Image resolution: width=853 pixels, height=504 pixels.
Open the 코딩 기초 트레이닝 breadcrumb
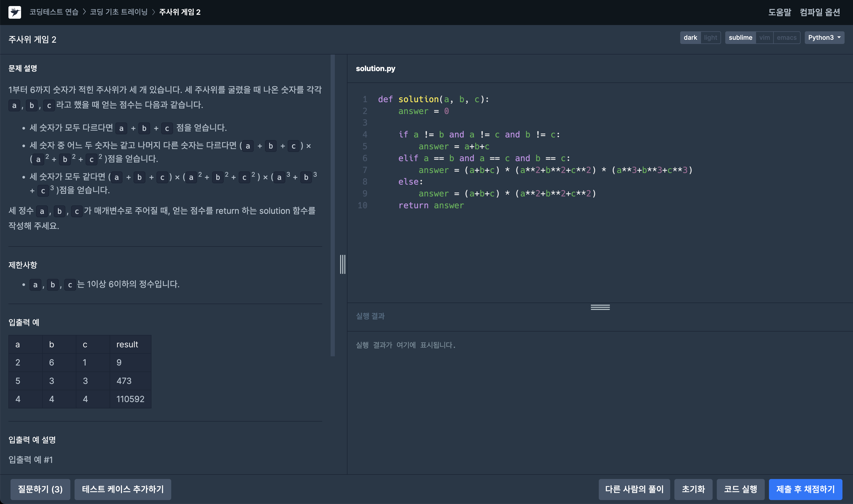coord(119,12)
